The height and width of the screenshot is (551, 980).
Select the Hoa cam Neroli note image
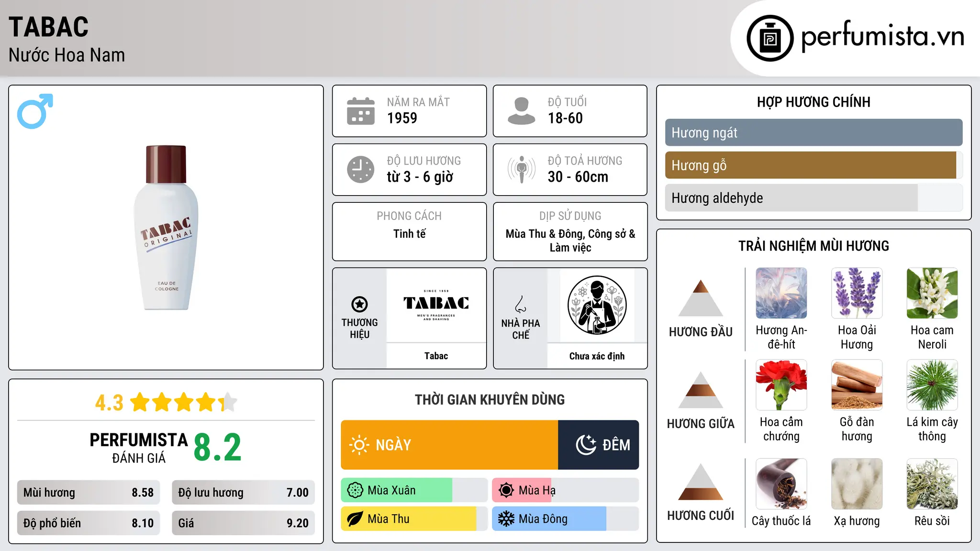pyautogui.click(x=932, y=293)
